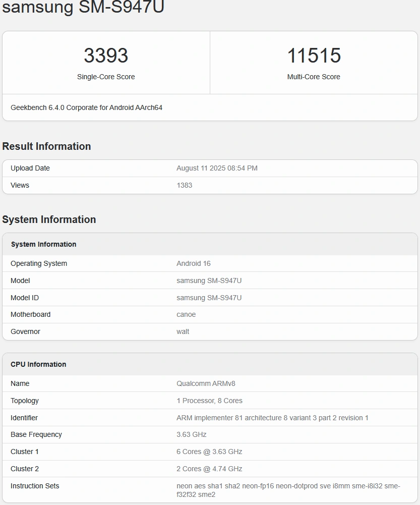Click the 1 Processor, 8 Cores value
Viewport: 420px width, 505px height.
click(x=209, y=401)
